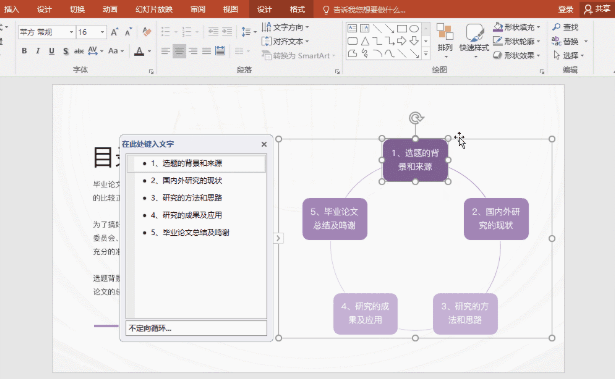This screenshot has width=615, height=379.
Task: Switch to the 视图 view tab
Action: click(x=230, y=9)
